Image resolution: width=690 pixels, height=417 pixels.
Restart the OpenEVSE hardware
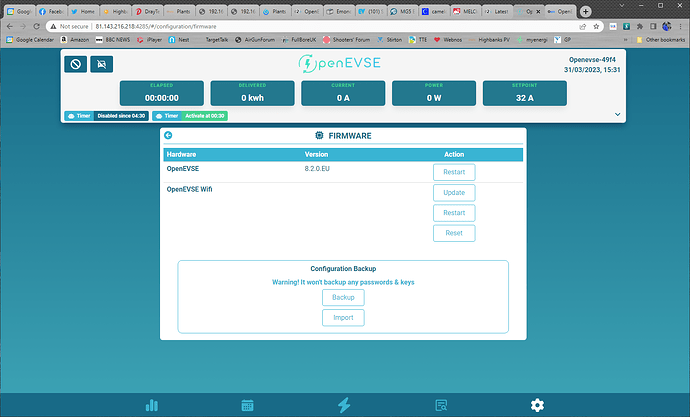pos(454,172)
